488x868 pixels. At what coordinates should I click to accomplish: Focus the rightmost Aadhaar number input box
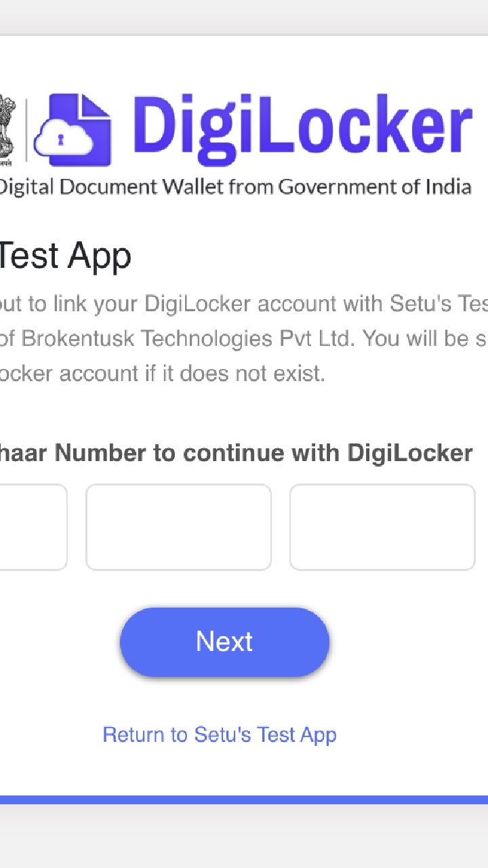(382, 527)
